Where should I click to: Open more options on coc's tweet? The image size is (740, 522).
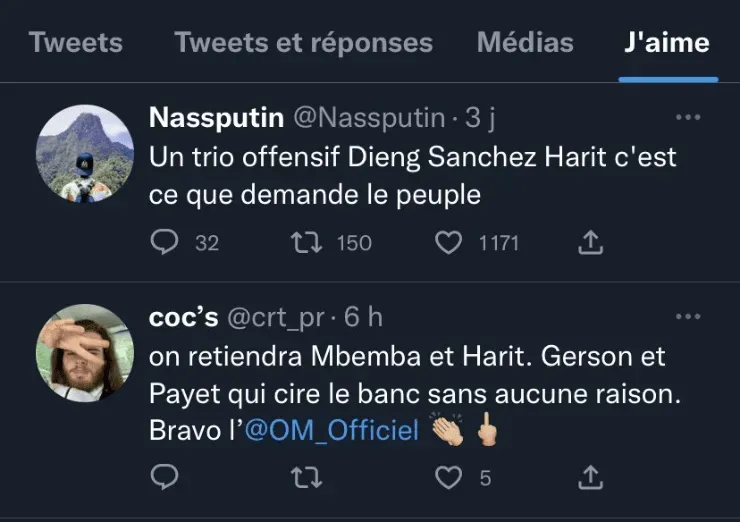pos(688,317)
